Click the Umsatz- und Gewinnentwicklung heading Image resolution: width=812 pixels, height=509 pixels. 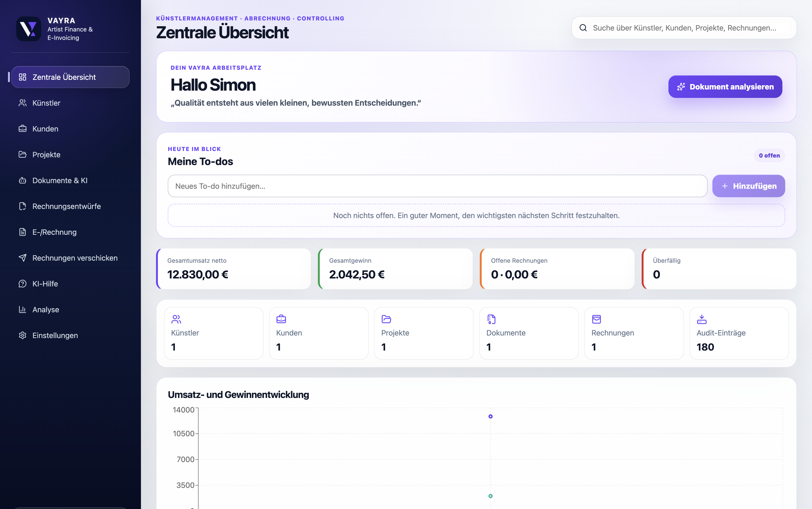pos(238,394)
